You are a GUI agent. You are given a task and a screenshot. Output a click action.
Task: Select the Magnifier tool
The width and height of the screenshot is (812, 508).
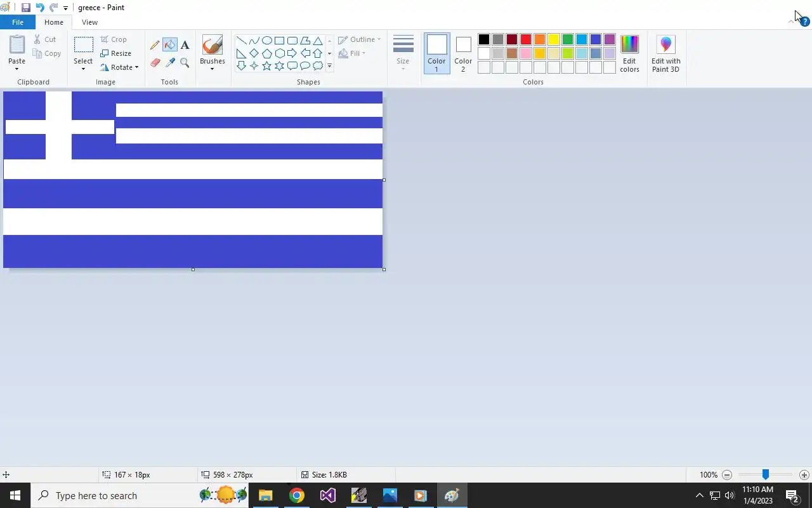pos(185,62)
